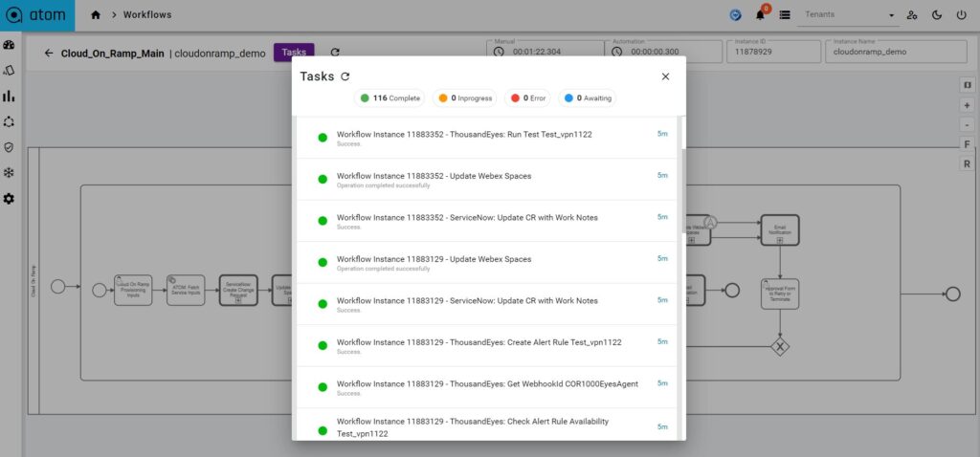Viewport: 980px width, 457px height.
Task: Select the workflow end event circle
Action: [x=952, y=294]
